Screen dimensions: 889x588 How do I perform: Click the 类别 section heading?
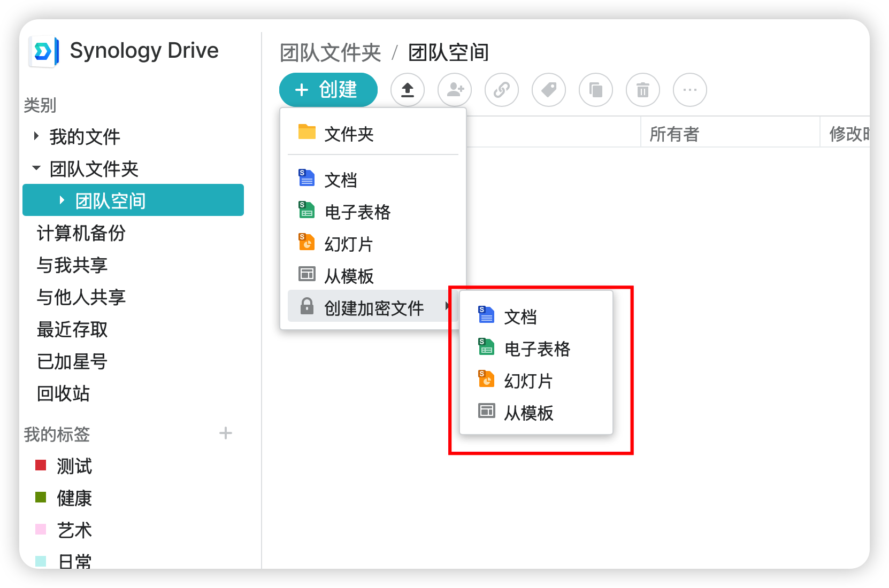[40, 105]
